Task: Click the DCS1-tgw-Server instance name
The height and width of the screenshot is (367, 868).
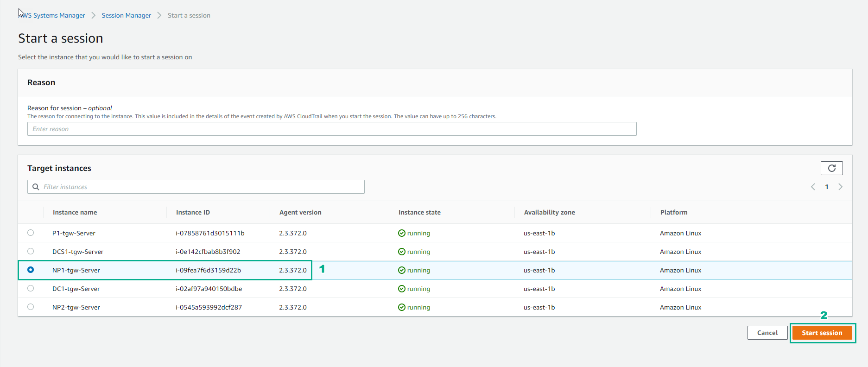Action: 78,252
